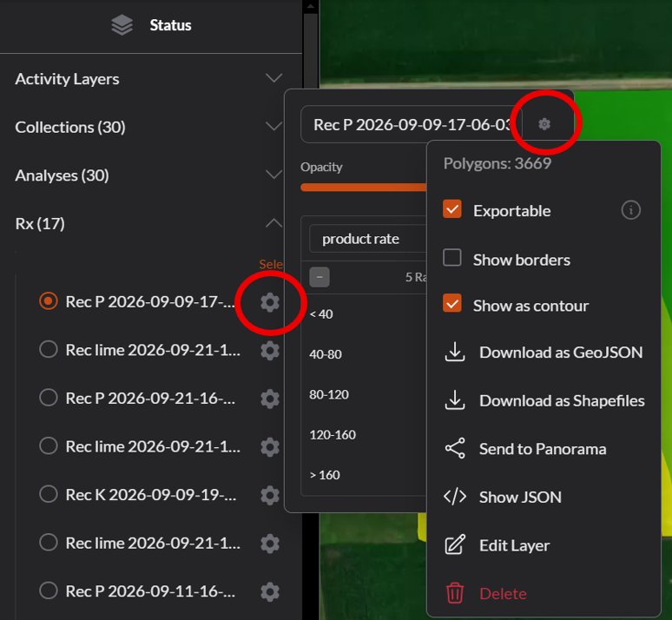Viewport: 672px width, 620px height.
Task: Disable the Show as contour checkbox
Action: click(452, 303)
